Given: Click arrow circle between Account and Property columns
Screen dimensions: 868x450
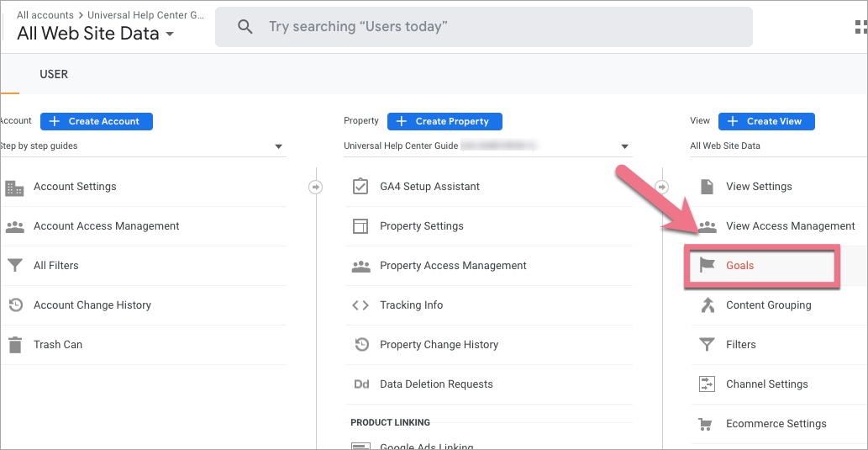Looking at the screenshot, I should 315,188.
